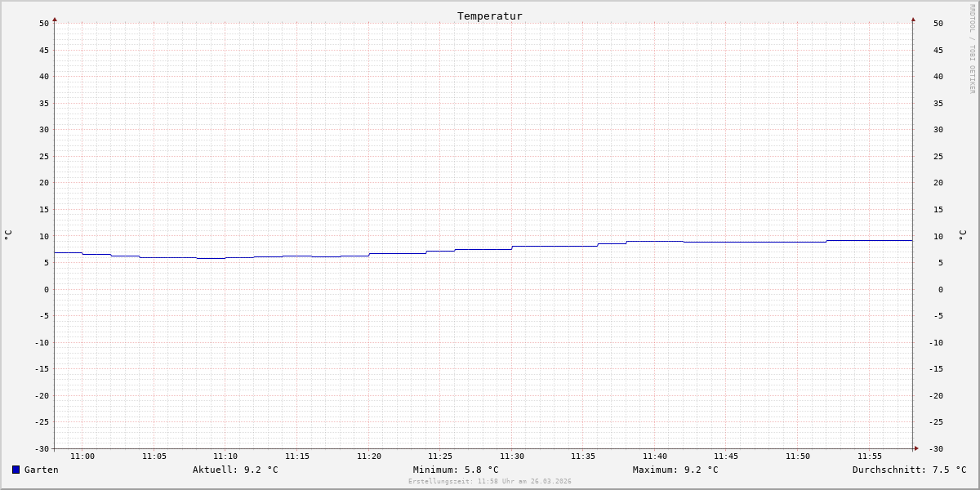Click the 40 label on the right axis

tap(938, 76)
